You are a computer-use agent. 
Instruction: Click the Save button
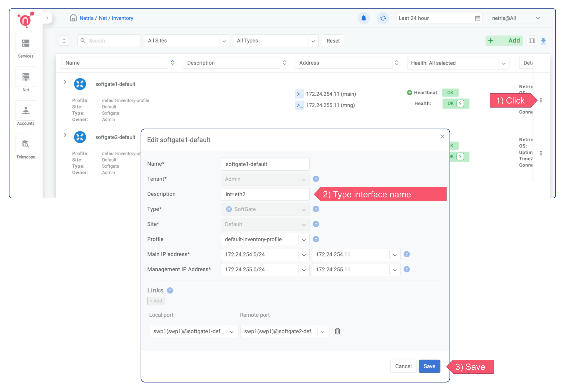pyautogui.click(x=429, y=366)
